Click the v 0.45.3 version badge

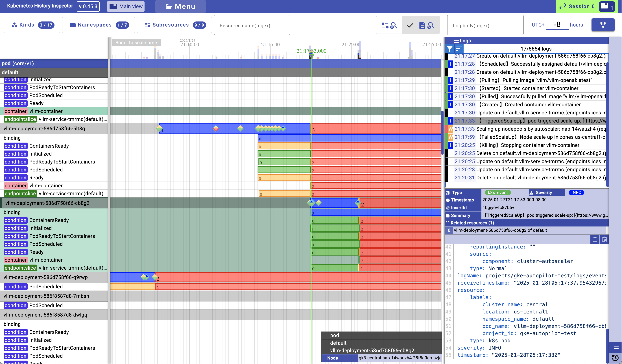point(88,6)
